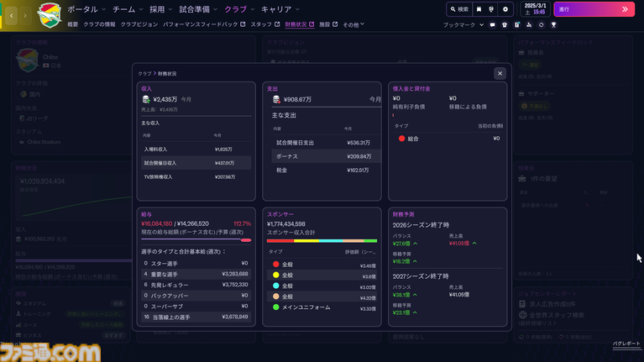The height and width of the screenshot is (362, 644).
Task: Click the red 総合 loan type dot
Action: [401, 138]
